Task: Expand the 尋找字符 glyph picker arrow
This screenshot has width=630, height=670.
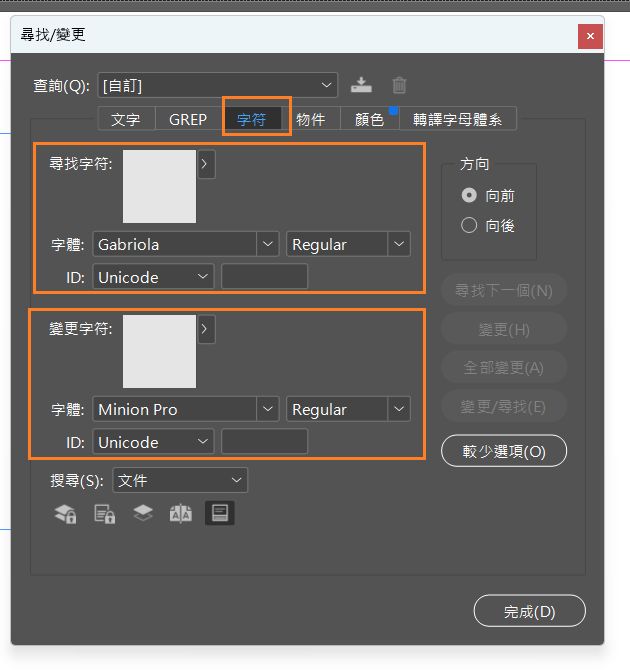Action: click(x=206, y=164)
